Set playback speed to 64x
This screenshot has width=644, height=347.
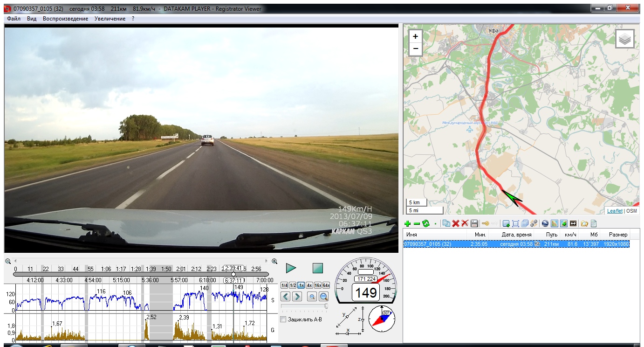coord(326,285)
